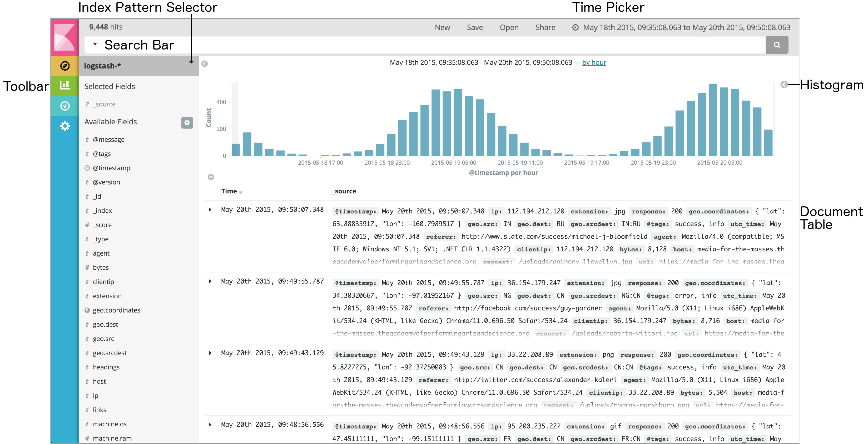Viewport: 868px width, 444px height.
Task: Click the geo.coordinates globe icon
Action: 87,310
